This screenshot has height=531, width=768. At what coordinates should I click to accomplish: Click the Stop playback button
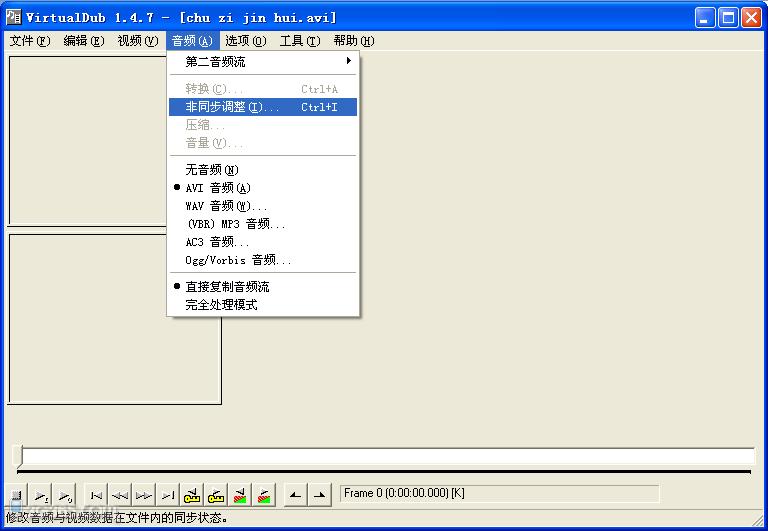(16, 495)
